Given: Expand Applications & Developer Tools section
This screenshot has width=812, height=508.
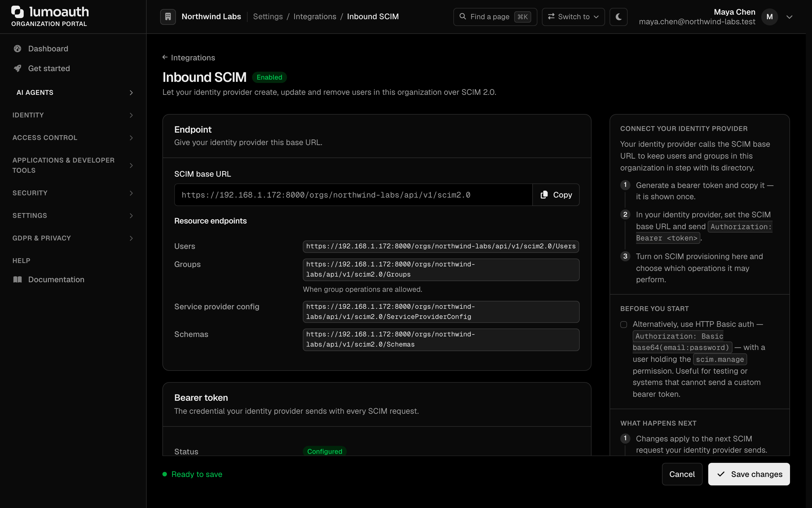Looking at the screenshot, I should tap(73, 165).
